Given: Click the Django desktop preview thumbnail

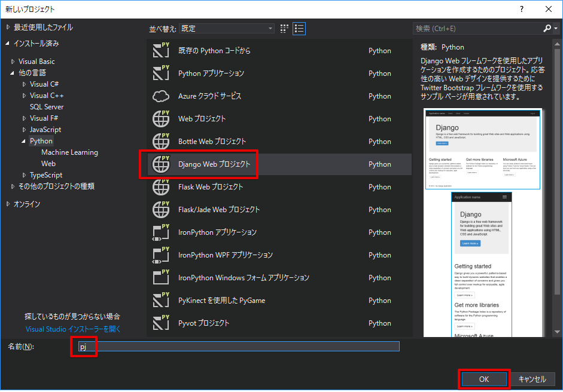Looking at the screenshot, I should [483, 149].
